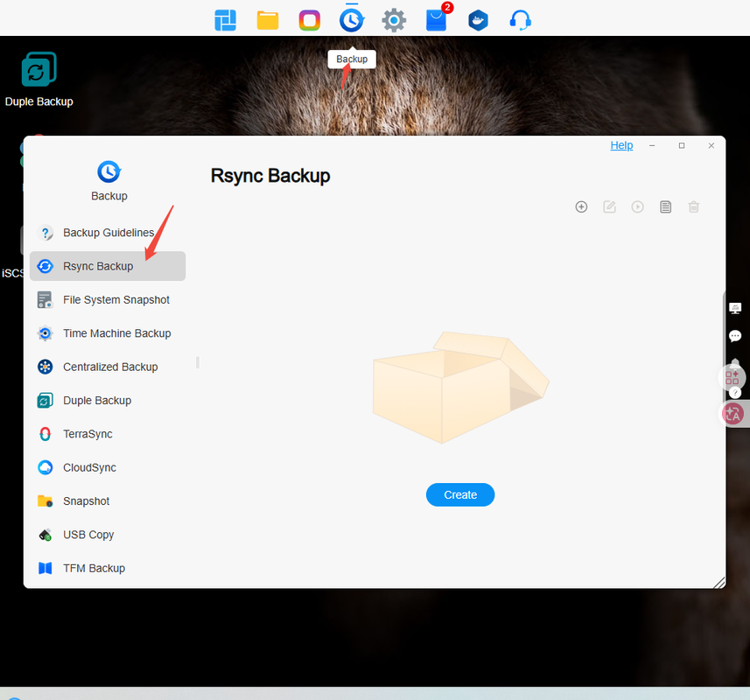Close the Backup window
Viewport: 750px width, 700px height.
711,145
